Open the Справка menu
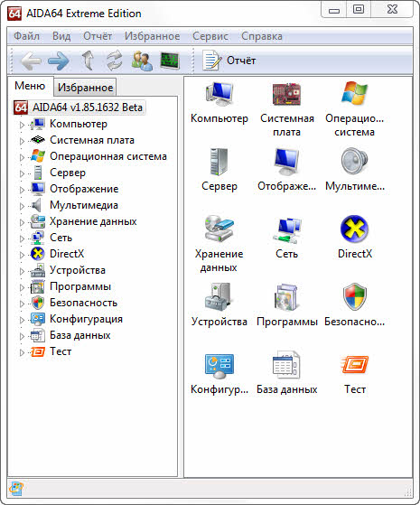 click(262, 36)
